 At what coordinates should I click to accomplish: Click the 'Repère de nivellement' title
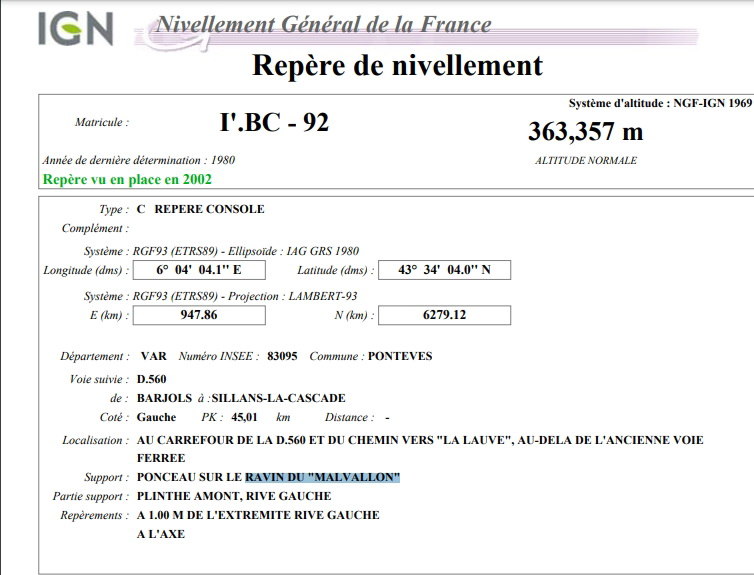[397, 65]
